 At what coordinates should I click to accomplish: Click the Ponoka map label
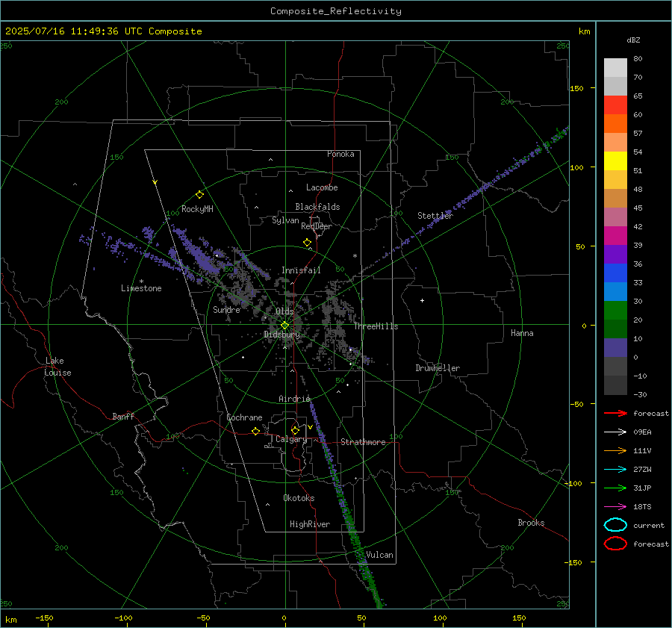340,154
